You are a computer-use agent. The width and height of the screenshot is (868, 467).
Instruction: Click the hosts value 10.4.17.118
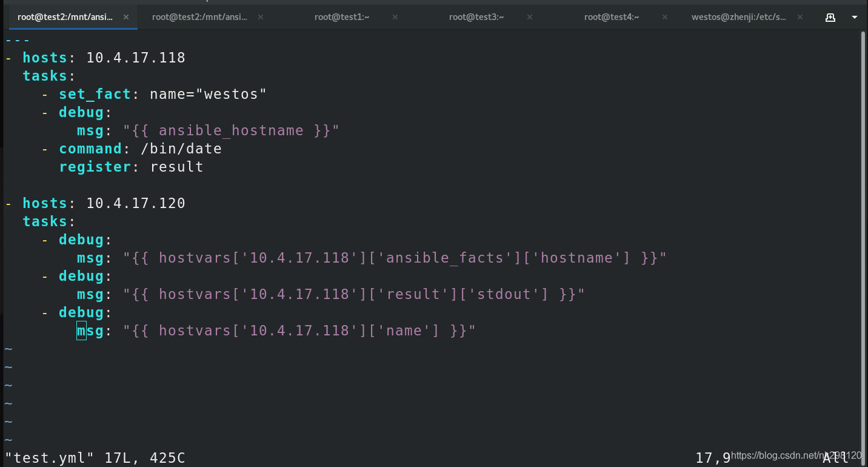tap(136, 58)
